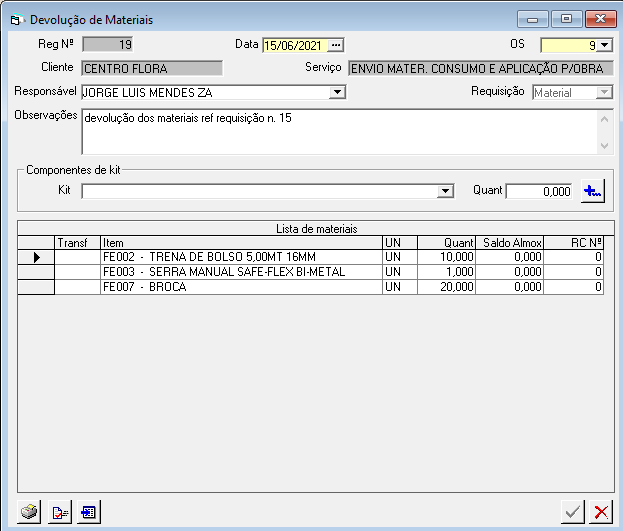The image size is (623, 531).
Task: Select the FE003 Serra Manual row
Action: [x=240, y=272]
